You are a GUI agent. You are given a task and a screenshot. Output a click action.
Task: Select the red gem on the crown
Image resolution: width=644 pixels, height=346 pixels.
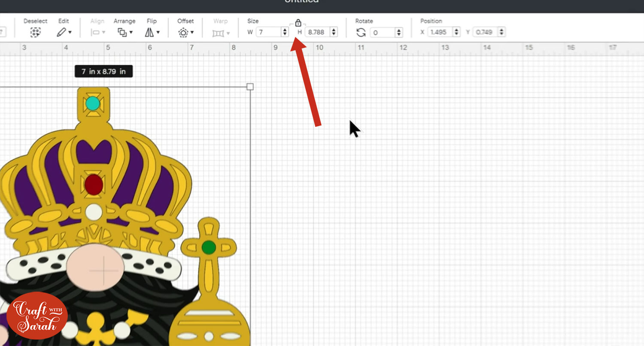pyautogui.click(x=94, y=184)
